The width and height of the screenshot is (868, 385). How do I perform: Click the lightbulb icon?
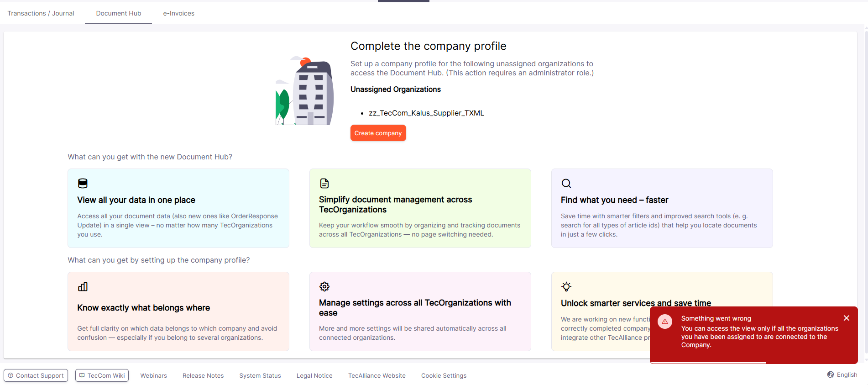pyautogui.click(x=566, y=286)
